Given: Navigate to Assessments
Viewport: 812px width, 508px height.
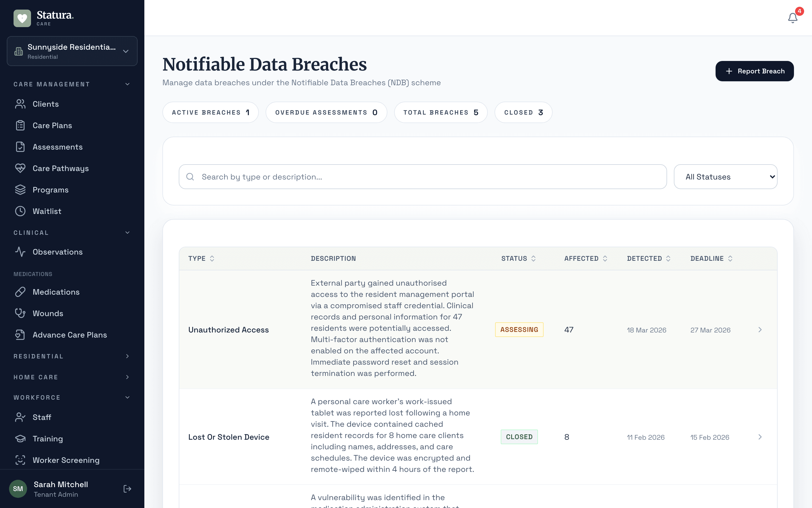Looking at the screenshot, I should [x=72, y=147].
